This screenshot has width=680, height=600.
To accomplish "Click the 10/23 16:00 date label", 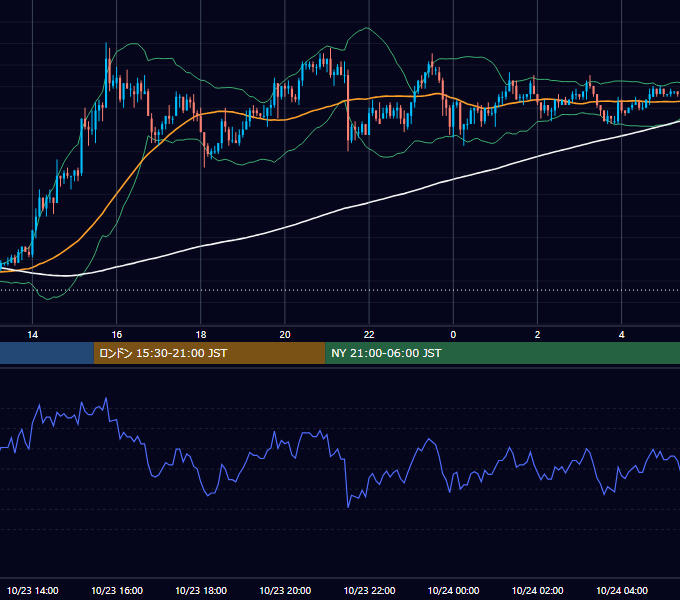I will [117, 590].
